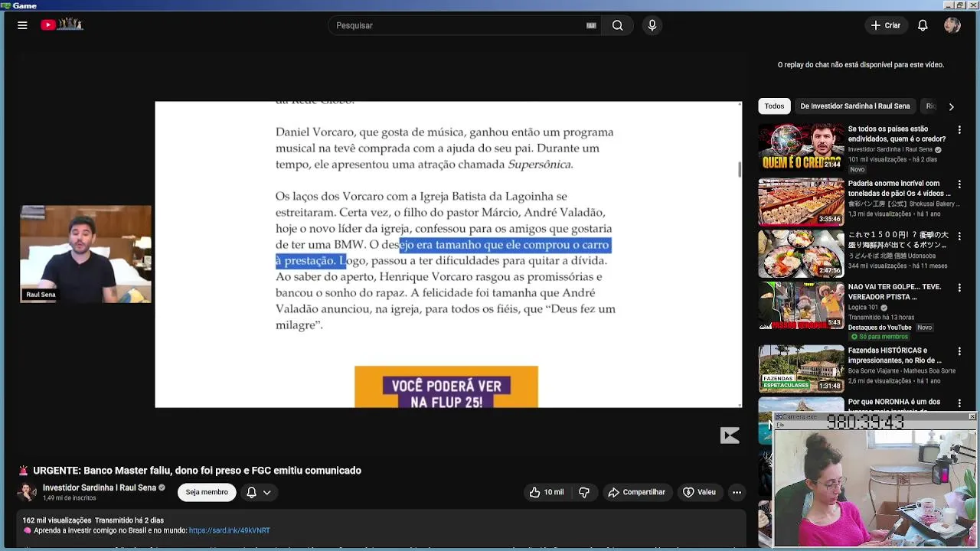Open the 'Fazendas Espetaculares' thumbnail 1:31:48
Viewport: 980px width, 551px height.
[x=801, y=368]
